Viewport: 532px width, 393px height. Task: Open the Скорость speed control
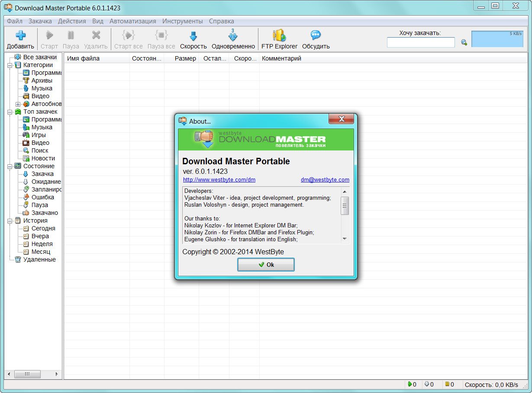coord(193,40)
